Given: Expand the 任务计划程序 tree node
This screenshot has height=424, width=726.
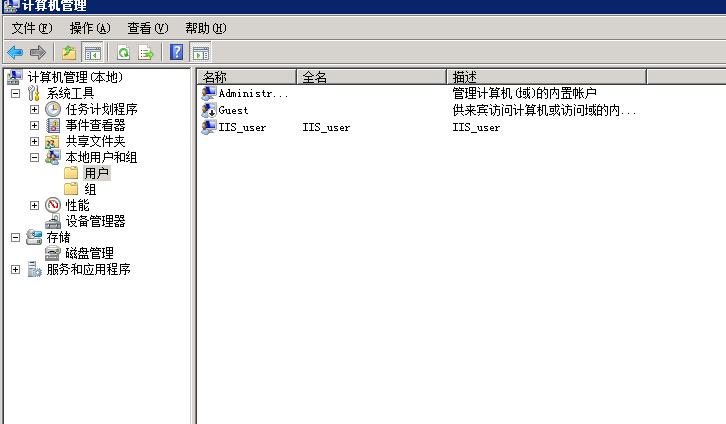Looking at the screenshot, I should click(35, 109).
